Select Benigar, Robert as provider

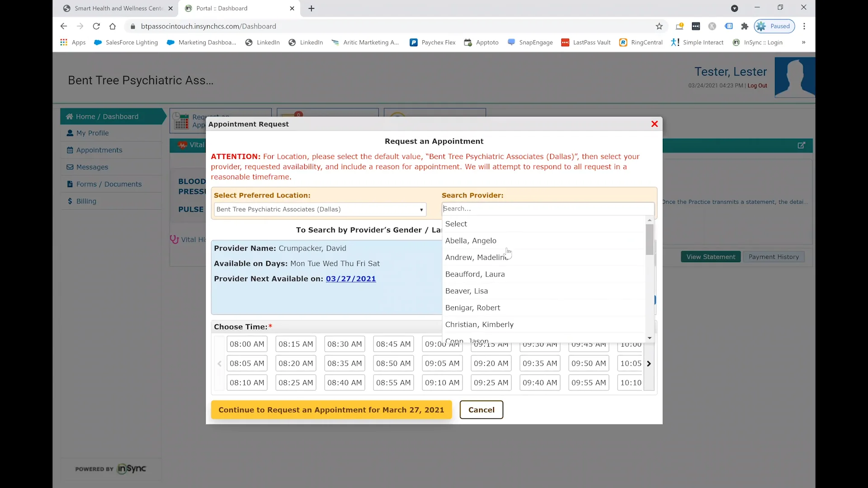[x=544, y=308]
